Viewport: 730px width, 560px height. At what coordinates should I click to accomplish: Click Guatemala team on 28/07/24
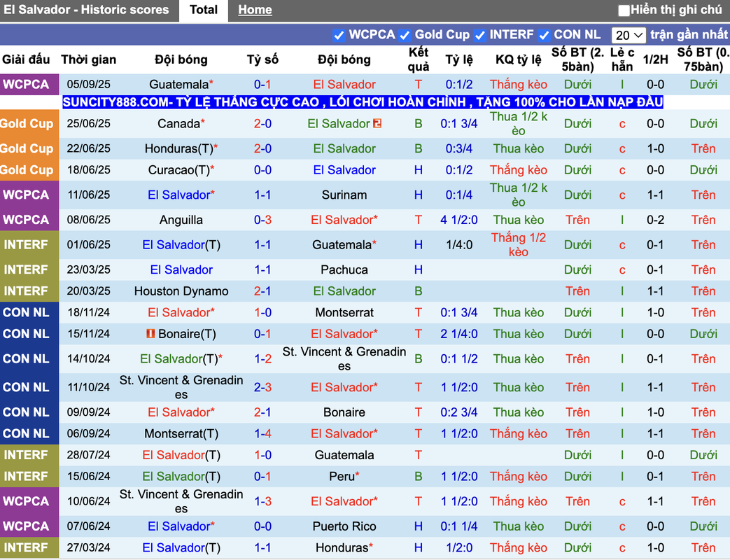click(x=344, y=455)
